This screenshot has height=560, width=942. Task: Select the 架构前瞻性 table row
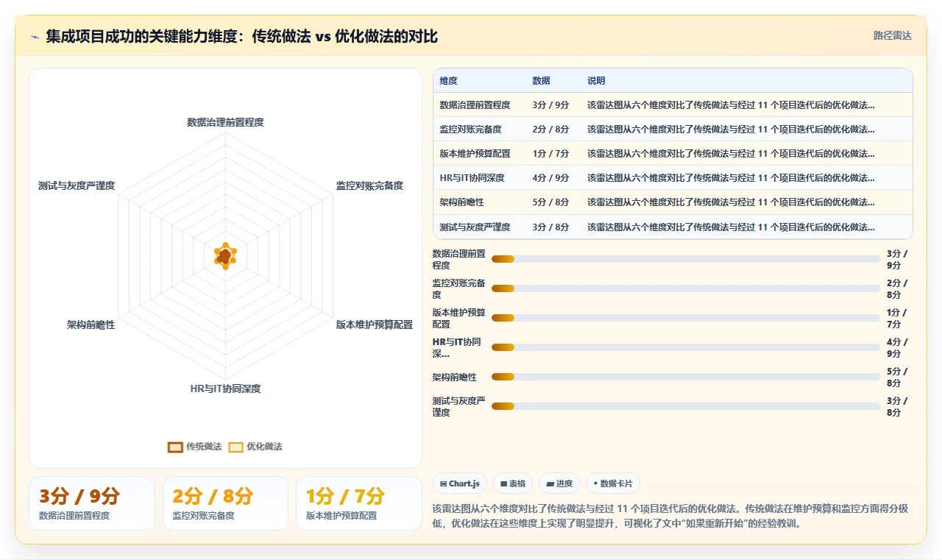tap(673, 202)
